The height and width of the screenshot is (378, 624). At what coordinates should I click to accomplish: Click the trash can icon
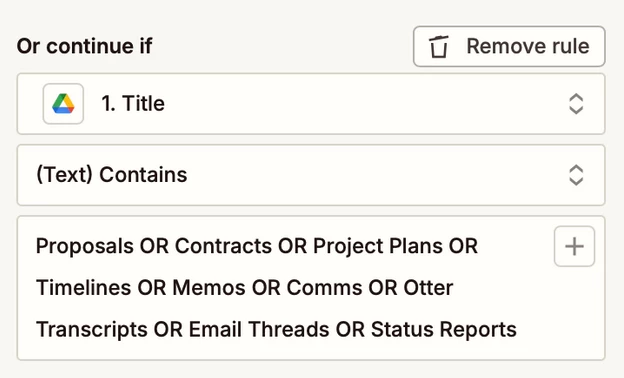pos(438,47)
